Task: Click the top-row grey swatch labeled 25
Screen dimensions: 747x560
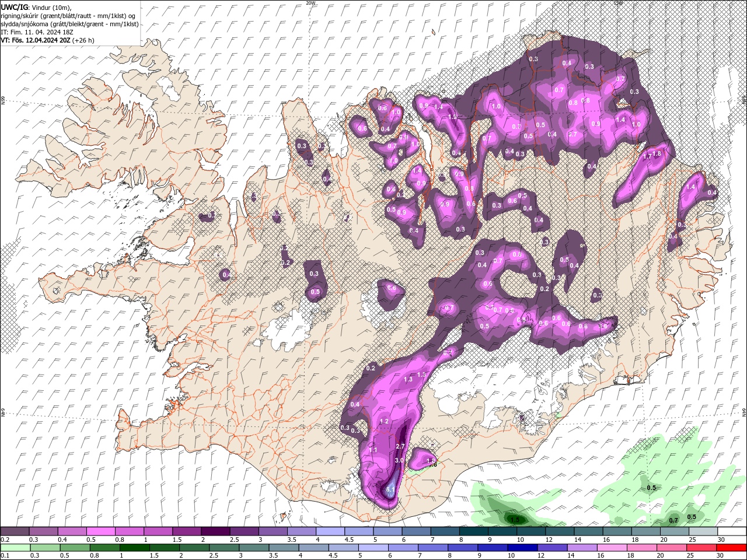Action: tap(703, 531)
